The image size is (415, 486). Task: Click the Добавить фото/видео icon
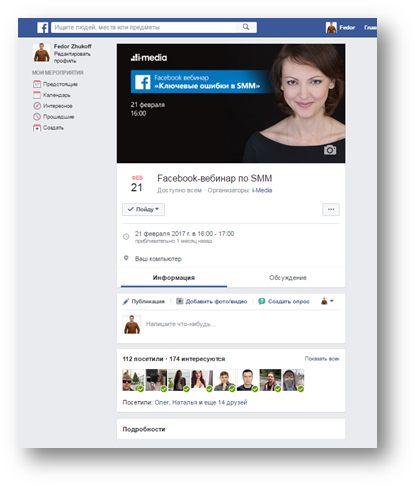pos(180,301)
